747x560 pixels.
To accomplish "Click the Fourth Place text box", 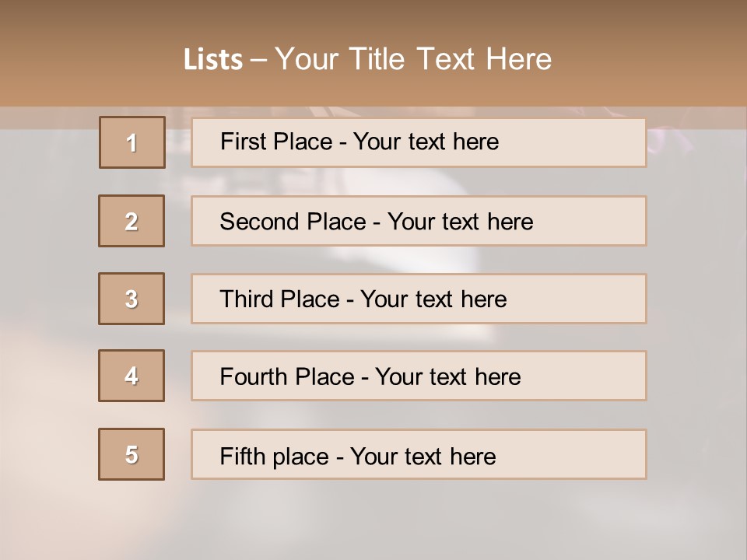I will 419,376.
